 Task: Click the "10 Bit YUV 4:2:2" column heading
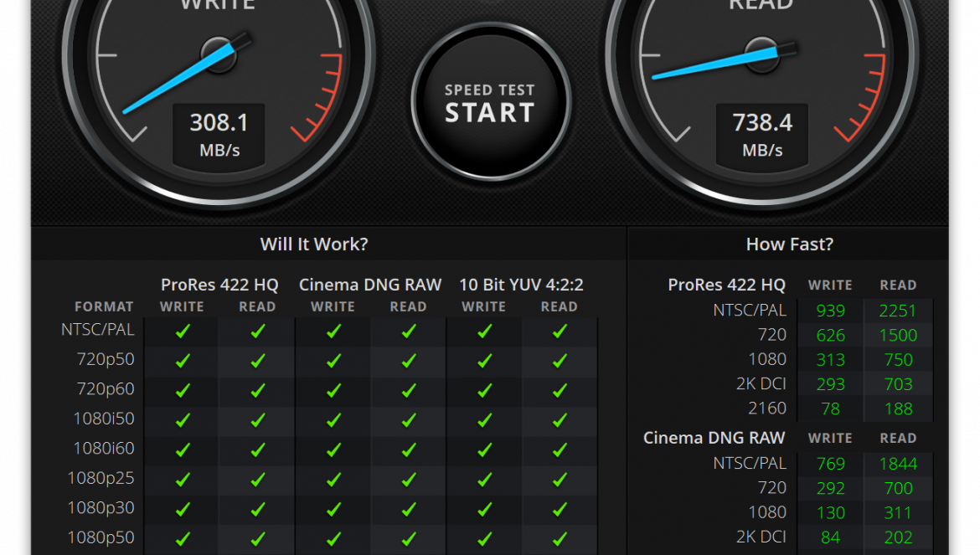click(521, 285)
